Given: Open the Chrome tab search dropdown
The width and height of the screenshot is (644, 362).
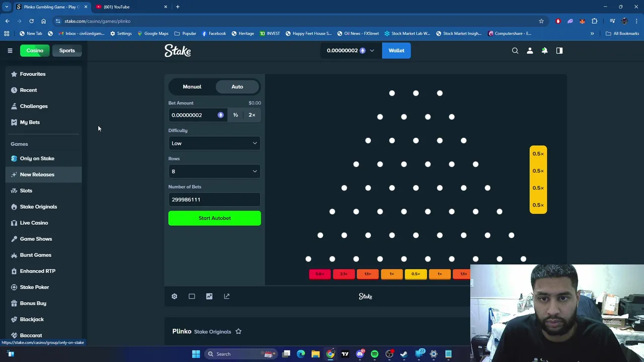Looking at the screenshot, I should tap(7, 7).
